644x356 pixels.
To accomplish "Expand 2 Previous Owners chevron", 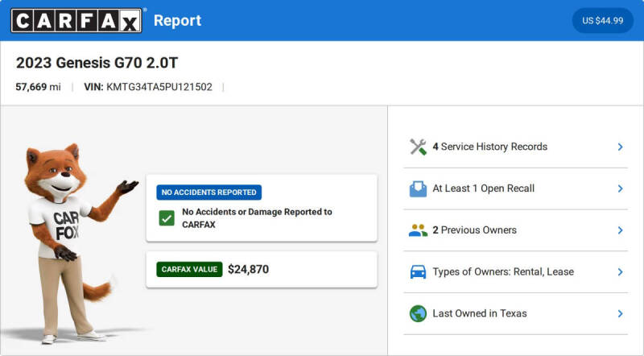I will [x=620, y=230].
